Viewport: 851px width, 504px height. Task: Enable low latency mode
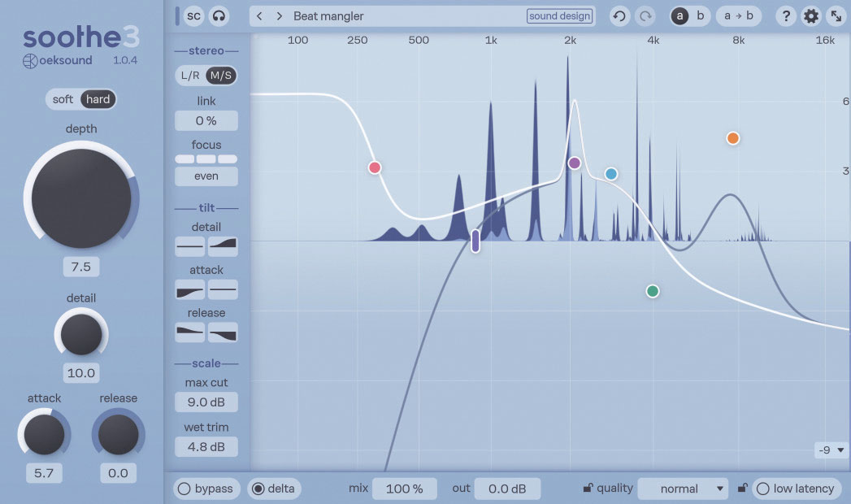click(x=797, y=489)
